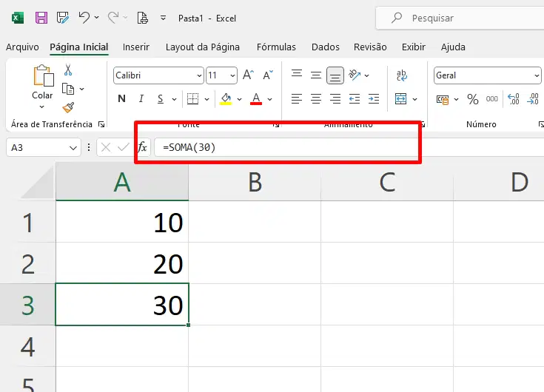Viewport: 544px width, 392px height.
Task: Align text right
Action: pyautogui.click(x=335, y=99)
